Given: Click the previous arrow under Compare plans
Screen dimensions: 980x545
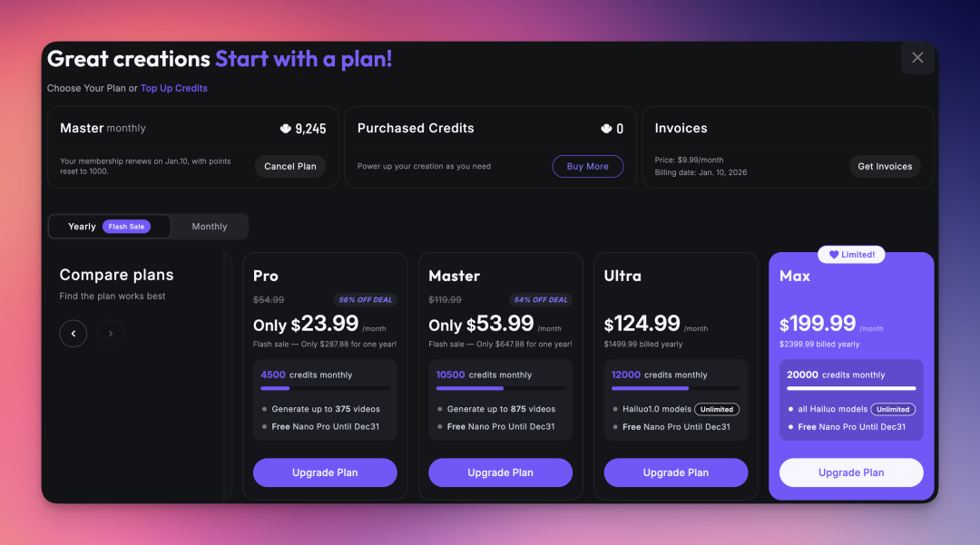Looking at the screenshot, I should pyautogui.click(x=73, y=333).
